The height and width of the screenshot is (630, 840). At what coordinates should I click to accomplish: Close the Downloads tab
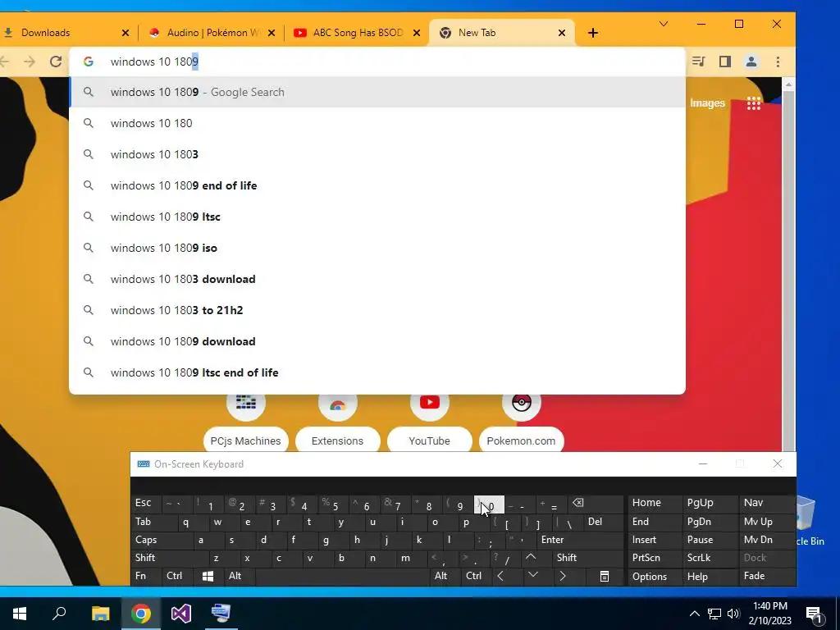pos(126,33)
